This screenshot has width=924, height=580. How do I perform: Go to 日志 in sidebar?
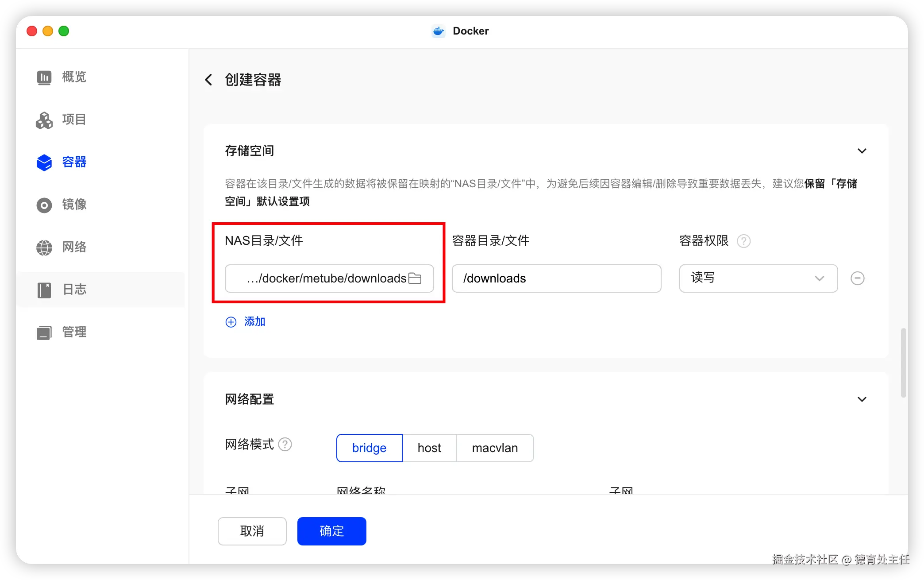coord(74,290)
